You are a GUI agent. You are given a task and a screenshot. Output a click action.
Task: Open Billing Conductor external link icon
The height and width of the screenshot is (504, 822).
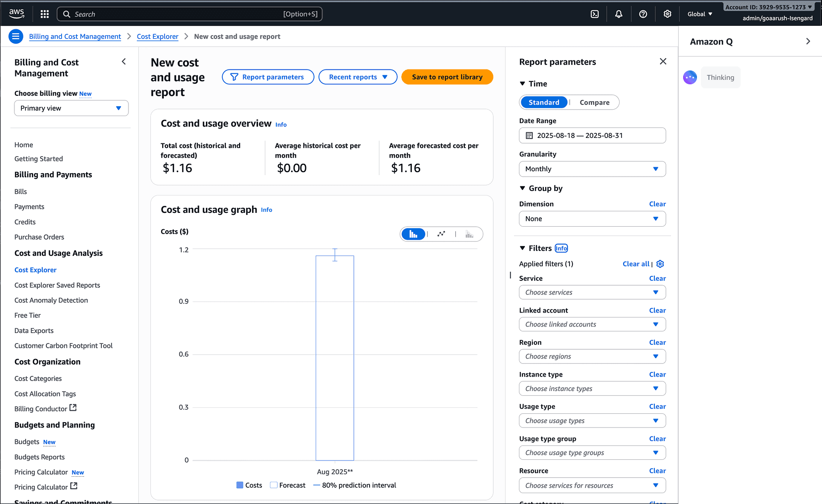[x=73, y=408]
